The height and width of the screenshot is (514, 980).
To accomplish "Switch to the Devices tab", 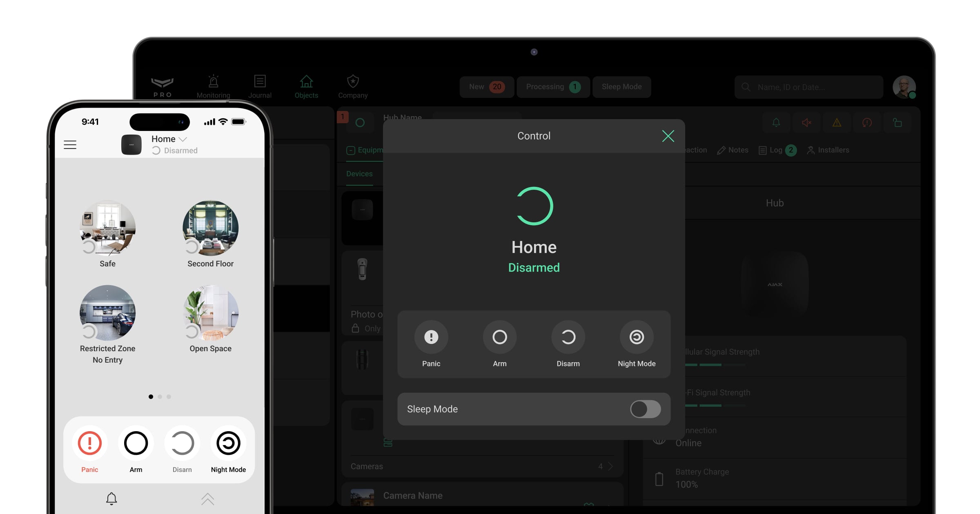I will tap(361, 173).
